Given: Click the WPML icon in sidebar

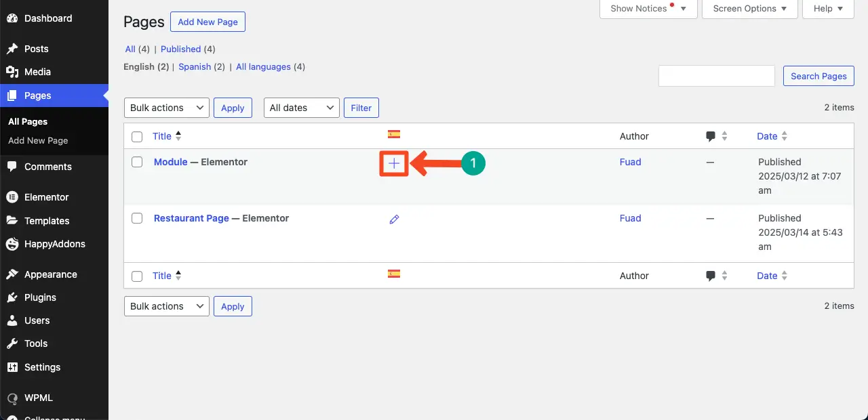Looking at the screenshot, I should coord(12,398).
